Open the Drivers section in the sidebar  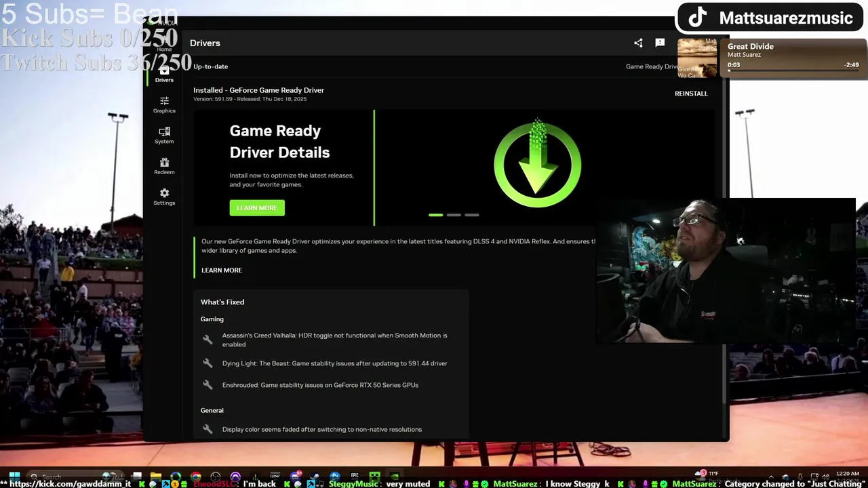(x=164, y=75)
